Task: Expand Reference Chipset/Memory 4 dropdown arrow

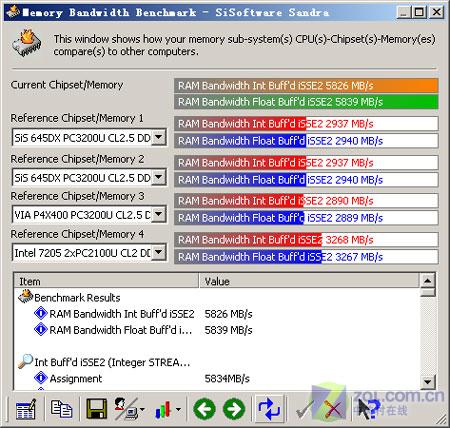Action: (159, 252)
